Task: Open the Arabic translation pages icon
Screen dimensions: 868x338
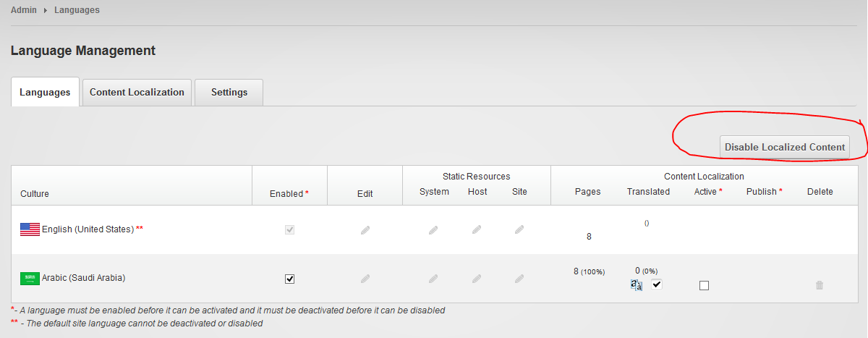Action: (x=637, y=285)
